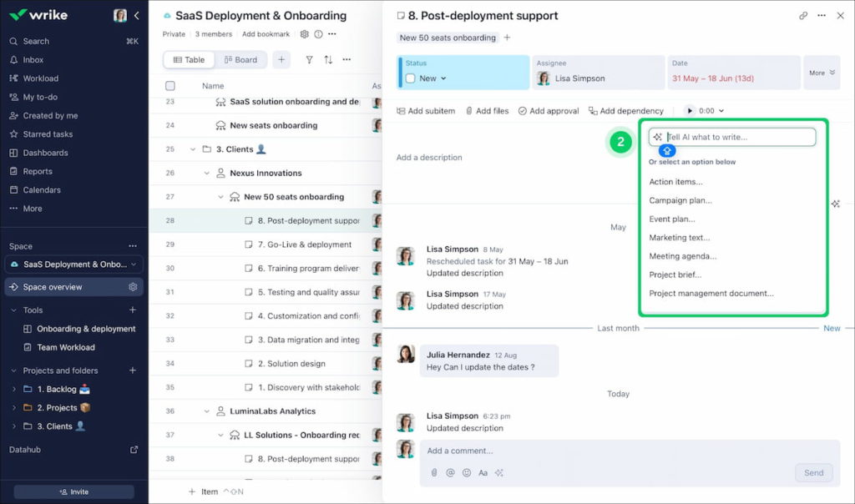This screenshot has width=855, height=504.
Task: Click the @ mention icon under the comment field
Action: coord(451,472)
